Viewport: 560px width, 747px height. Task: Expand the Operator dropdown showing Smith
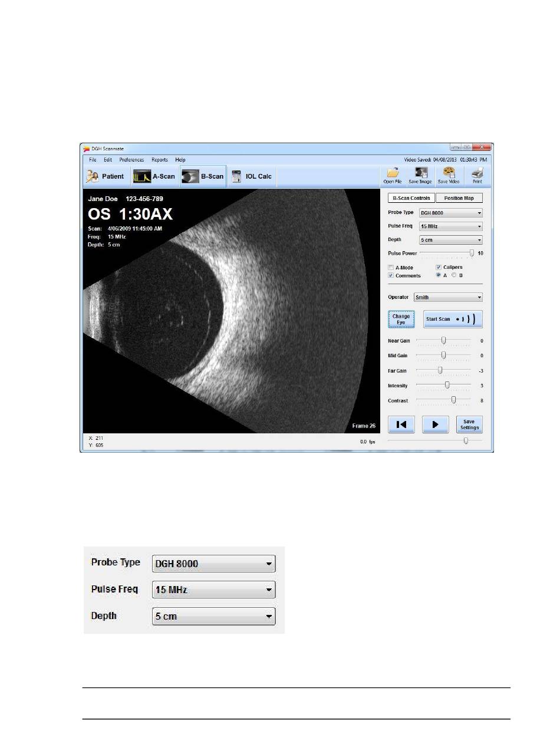pos(448,298)
